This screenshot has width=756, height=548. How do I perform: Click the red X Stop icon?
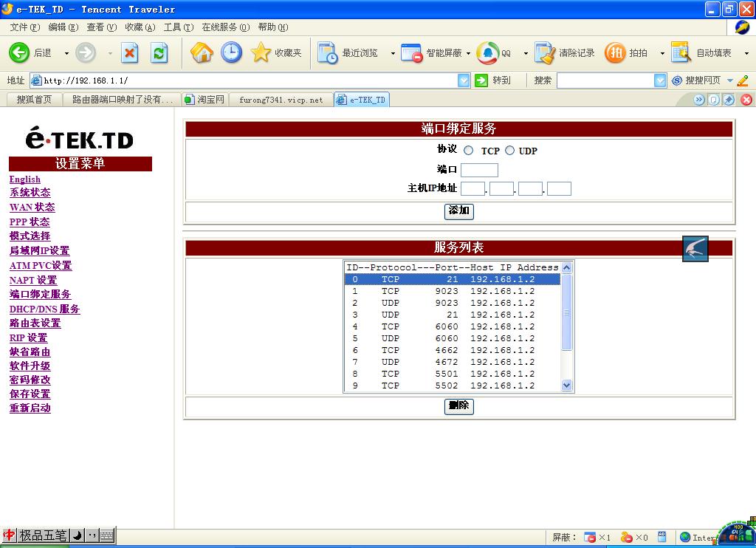[129, 53]
